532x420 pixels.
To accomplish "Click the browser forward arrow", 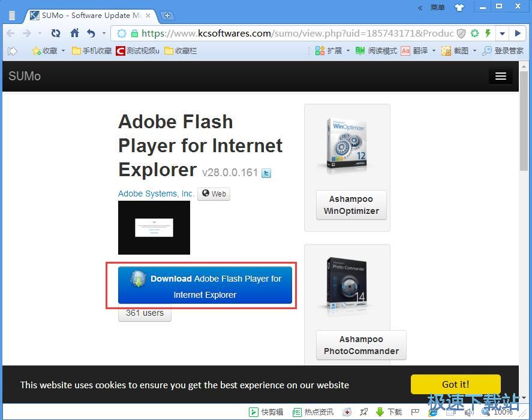I will pos(26,33).
